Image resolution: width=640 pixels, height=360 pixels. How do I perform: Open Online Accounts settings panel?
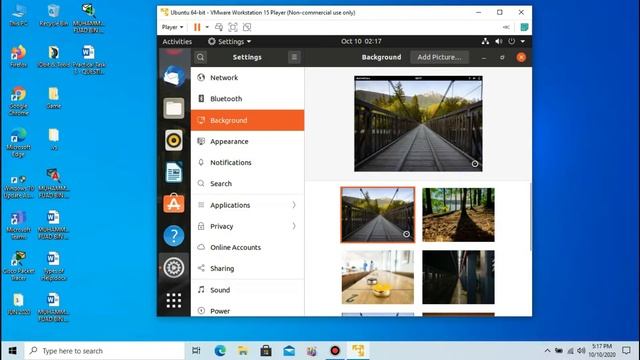tap(247, 247)
